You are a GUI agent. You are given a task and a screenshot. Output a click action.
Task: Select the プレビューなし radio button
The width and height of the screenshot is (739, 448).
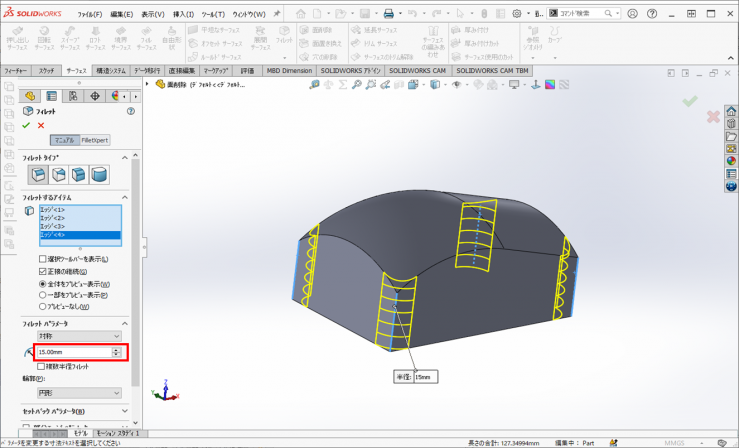[43, 307]
